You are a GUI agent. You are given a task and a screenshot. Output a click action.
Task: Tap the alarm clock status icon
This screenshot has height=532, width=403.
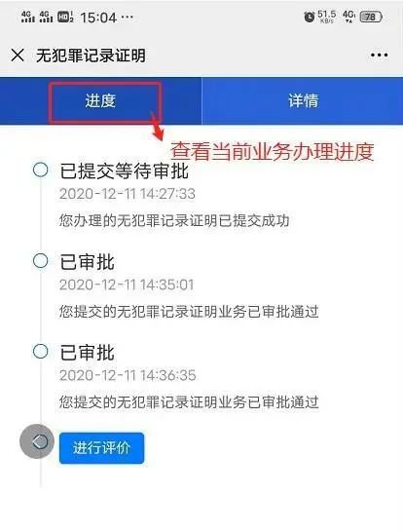pyautogui.click(x=309, y=17)
